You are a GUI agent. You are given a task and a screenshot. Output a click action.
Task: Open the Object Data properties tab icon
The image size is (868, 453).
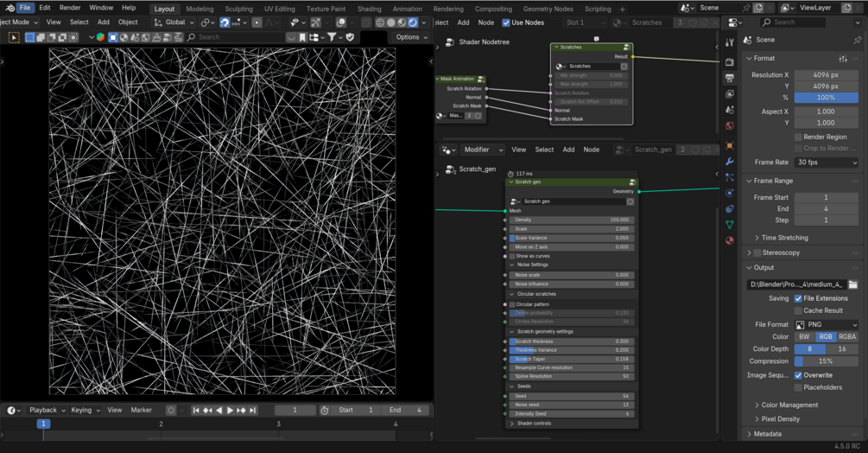point(730,225)
